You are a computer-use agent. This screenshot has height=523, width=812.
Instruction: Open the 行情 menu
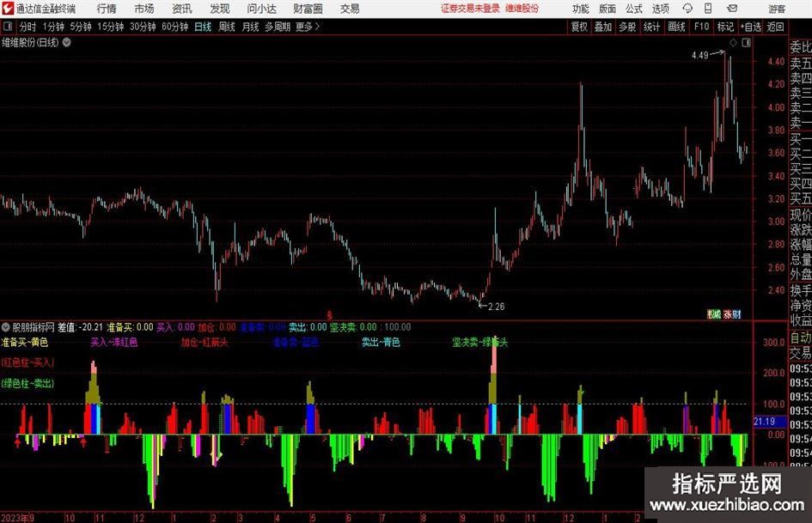tap(107, 9)
